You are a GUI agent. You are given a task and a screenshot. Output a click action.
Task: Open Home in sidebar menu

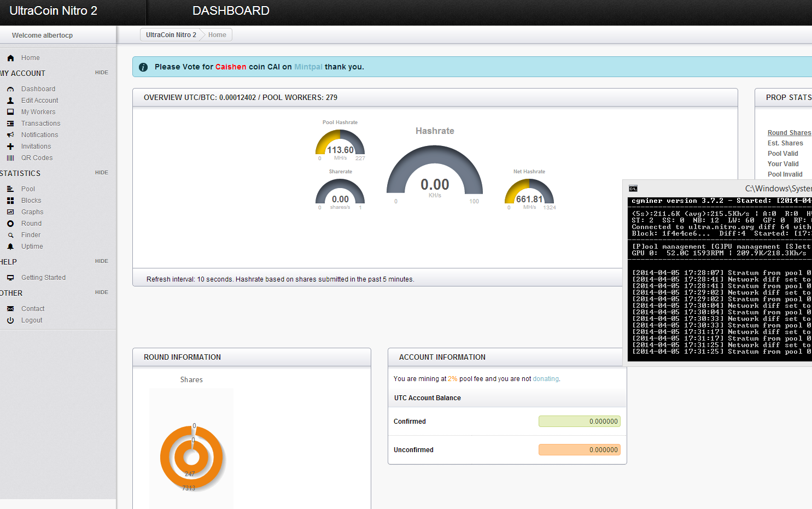tap(31, 58)
